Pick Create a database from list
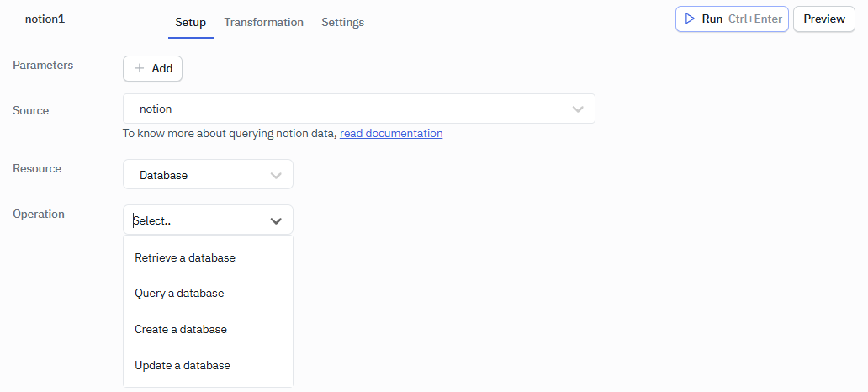Screen dimensions: 868x392 181,329
